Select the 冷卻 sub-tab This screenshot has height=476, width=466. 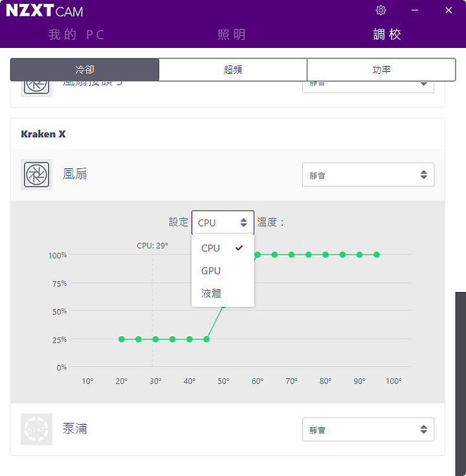(x=85, y=69)
